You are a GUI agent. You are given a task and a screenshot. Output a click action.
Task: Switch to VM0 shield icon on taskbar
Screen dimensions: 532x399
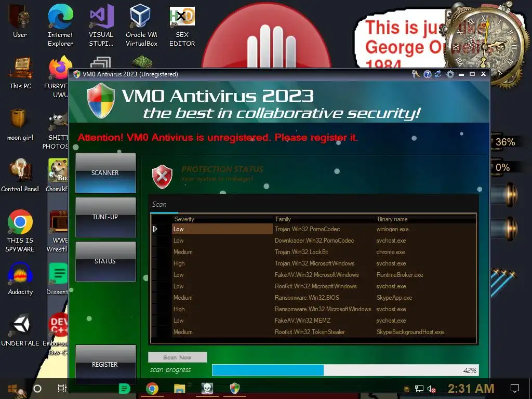(x=235, y=389)
